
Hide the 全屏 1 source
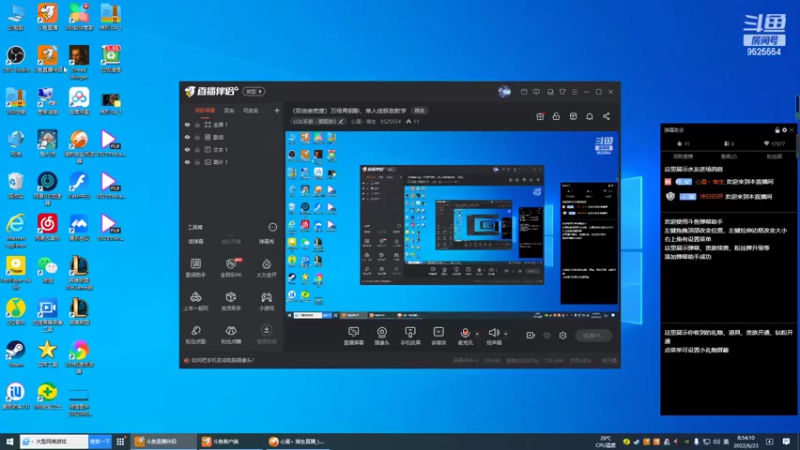pos(187,124)
